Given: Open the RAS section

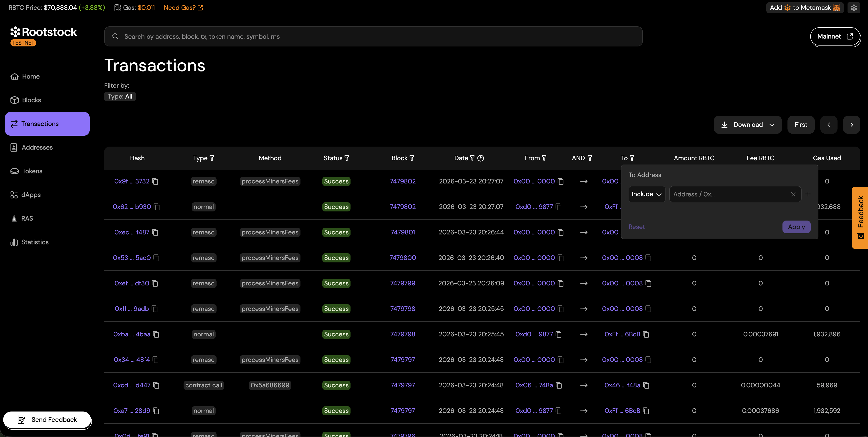Looking at the screenshot, I should (27, 218).
